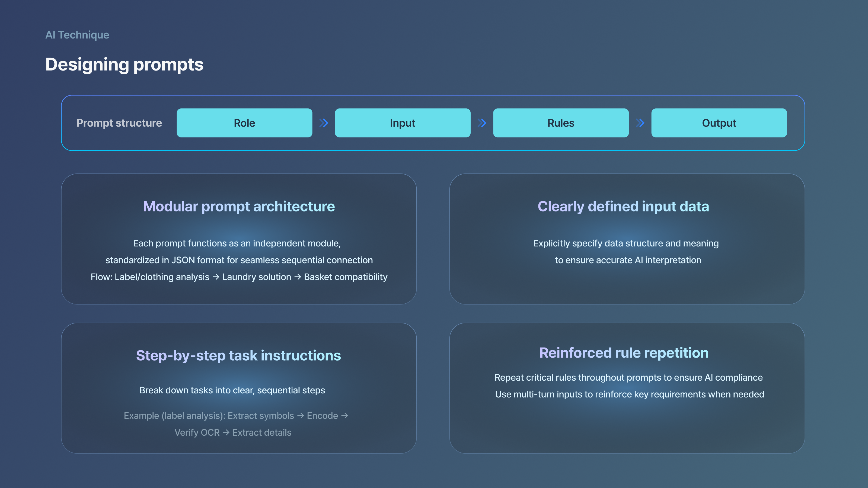Click the JSON format description line
This screenshot has height=488, width=868.
(239, 260)
